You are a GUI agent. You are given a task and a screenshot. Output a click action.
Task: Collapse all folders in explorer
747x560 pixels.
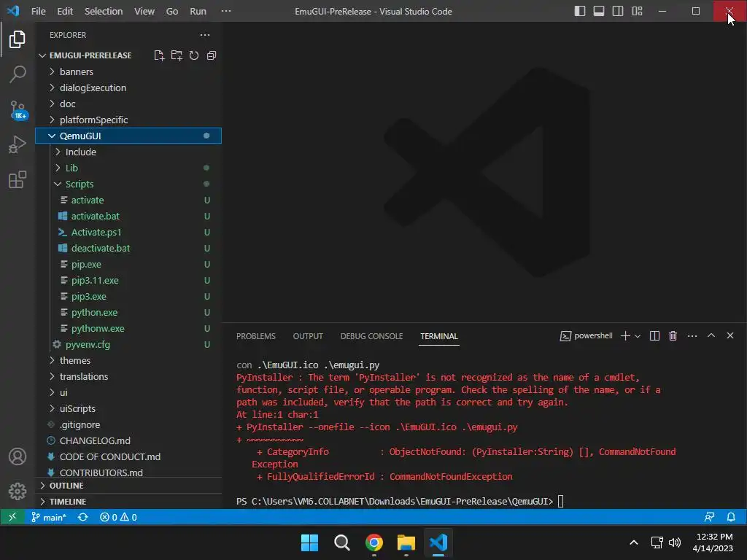(x=212, y=55)
